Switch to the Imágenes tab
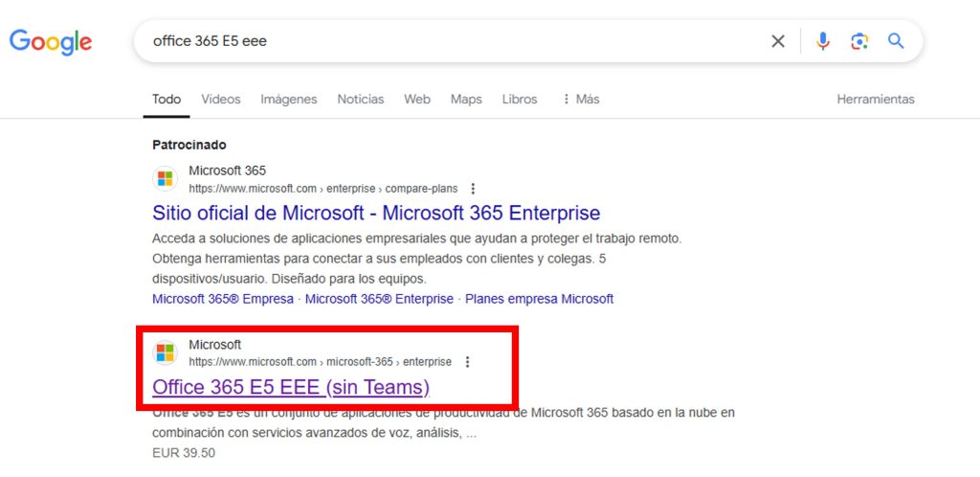 click(x=288, y=100)
